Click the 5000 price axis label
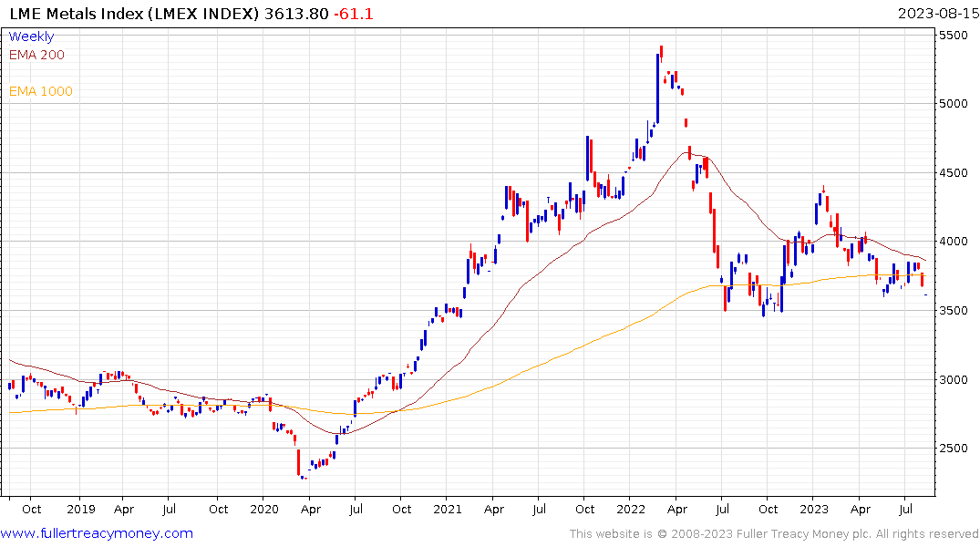 click(x=954, y=104)
